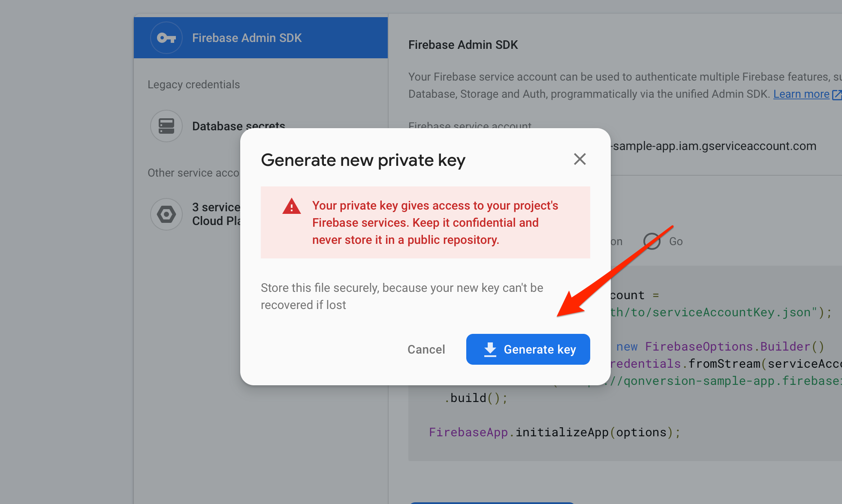Open the Database secrets sidebar item
842x504 pixels.
tap(238, 126)
